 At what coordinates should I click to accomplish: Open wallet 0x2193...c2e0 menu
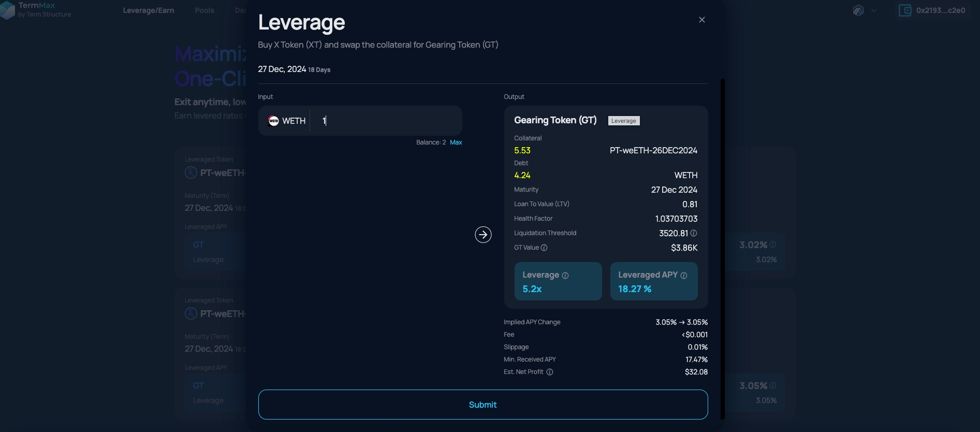point(932,10)
